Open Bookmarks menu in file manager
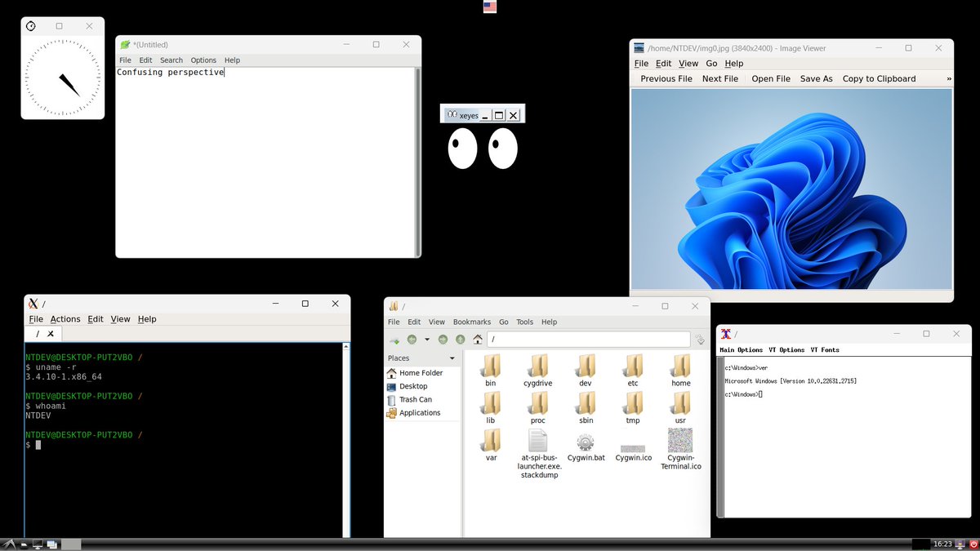The image size is (980, 551). point(472,322)
